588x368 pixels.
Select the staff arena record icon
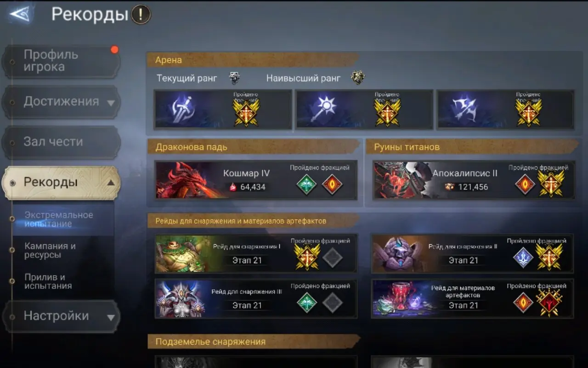pos(323,109)
